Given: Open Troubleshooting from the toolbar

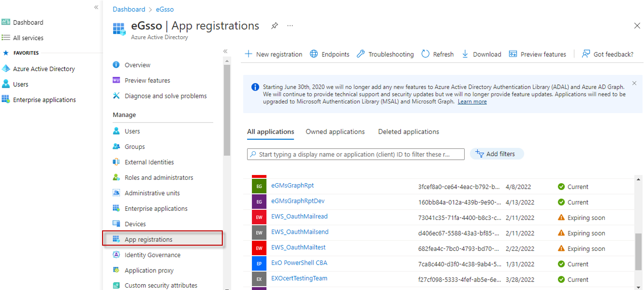Looking at the screenshot, I should click(385, 54).
